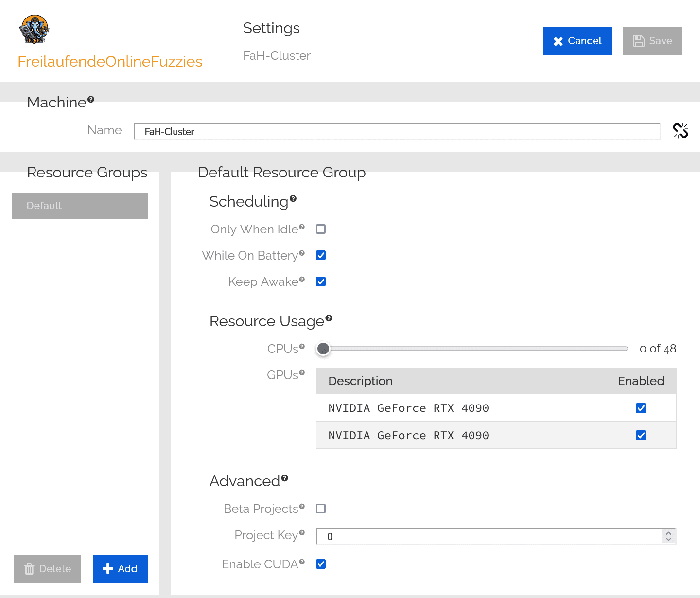Image resolution: width=700 pixels, height=598 pixels.
Task: Open the FreilaufendeOnlineFuzzies team link
Action: (x=110, y=62)
